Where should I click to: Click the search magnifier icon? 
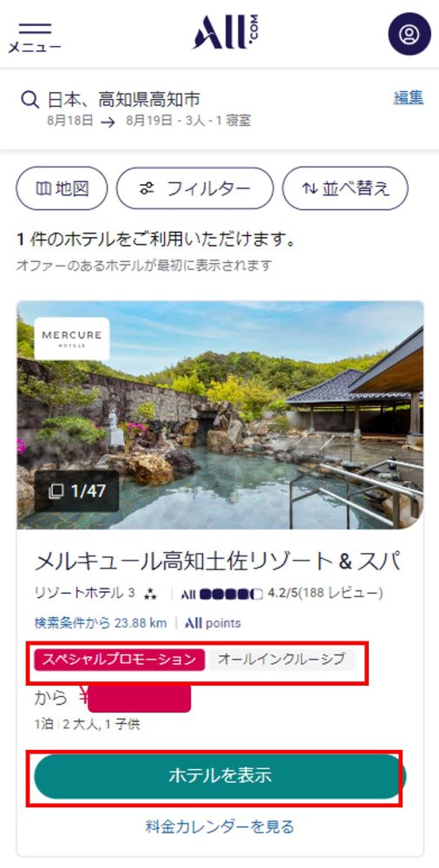[29, 100]
